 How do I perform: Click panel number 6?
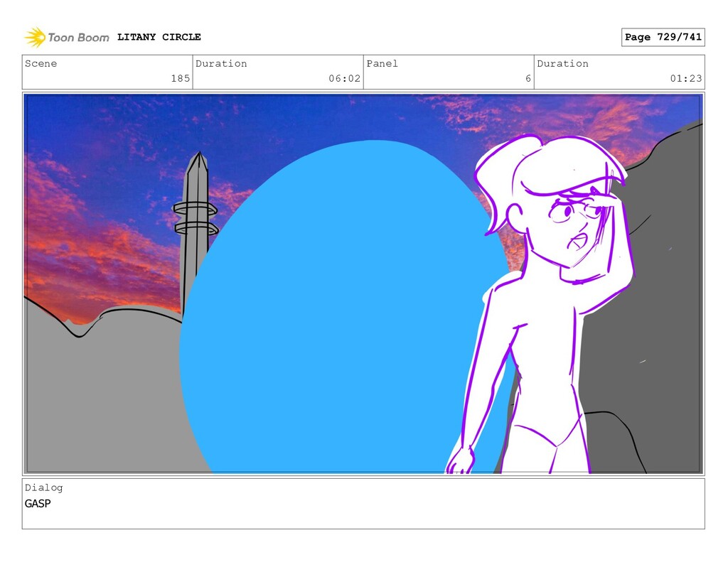[x=528, y=78]
